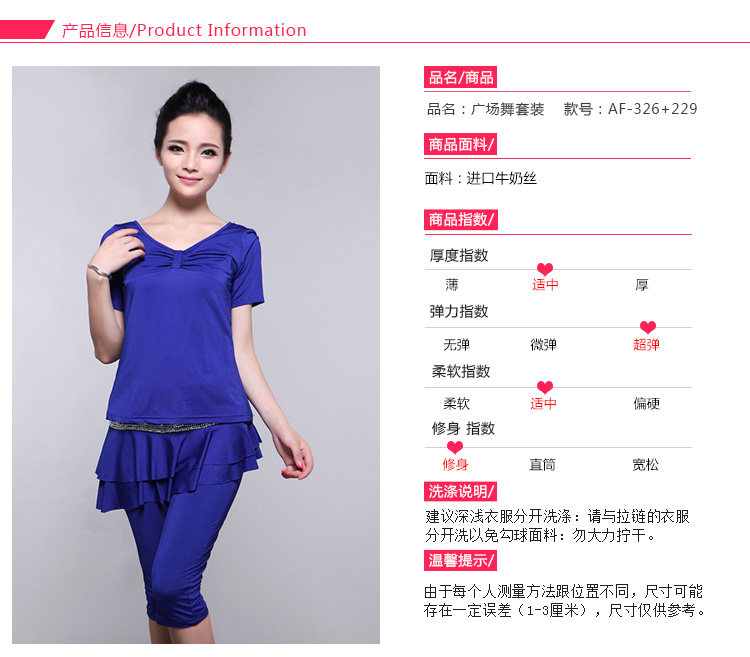This screenshot has width=750, height=657.
Task: Select the 微弹 elasticity option
Action: click(x=543, y=344)
